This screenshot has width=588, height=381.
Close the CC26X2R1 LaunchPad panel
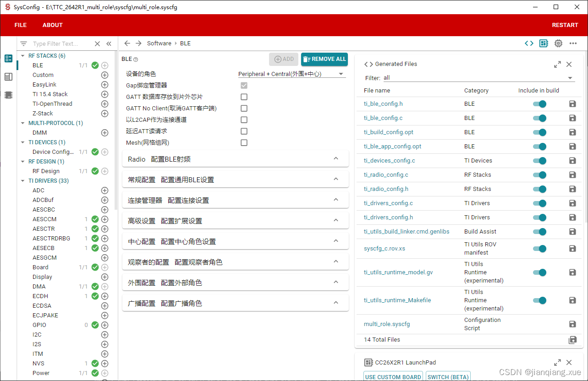(569, 362)
